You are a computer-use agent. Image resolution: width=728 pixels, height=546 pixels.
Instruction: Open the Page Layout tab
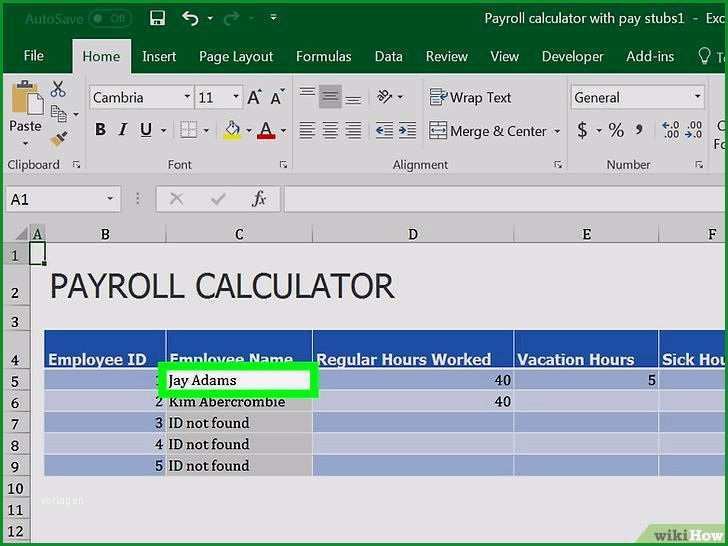(x=236, y=57)
